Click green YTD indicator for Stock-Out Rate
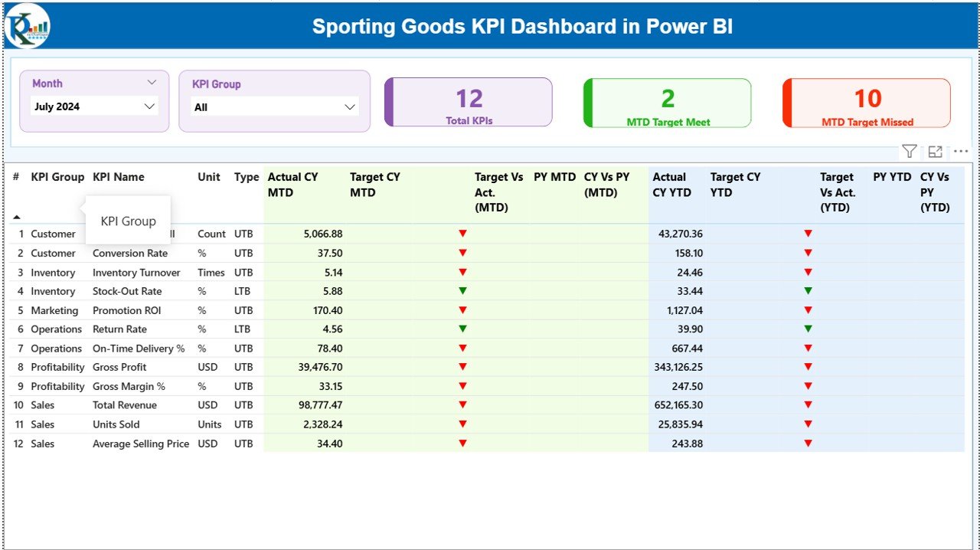The height and width of the screenshot is (550, 980). [x=808, y=291]
